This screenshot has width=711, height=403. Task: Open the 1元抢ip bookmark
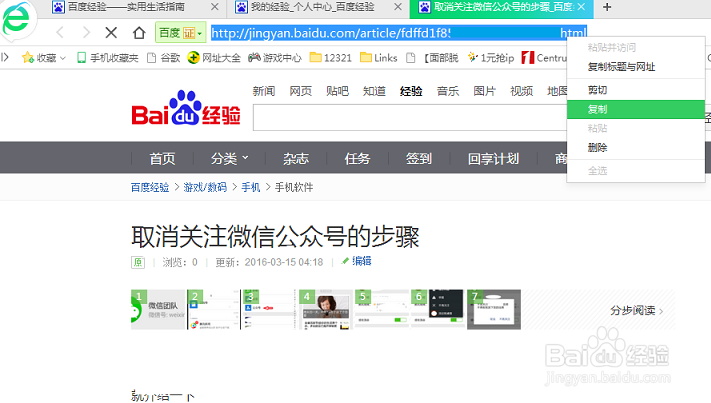point(491,58)
